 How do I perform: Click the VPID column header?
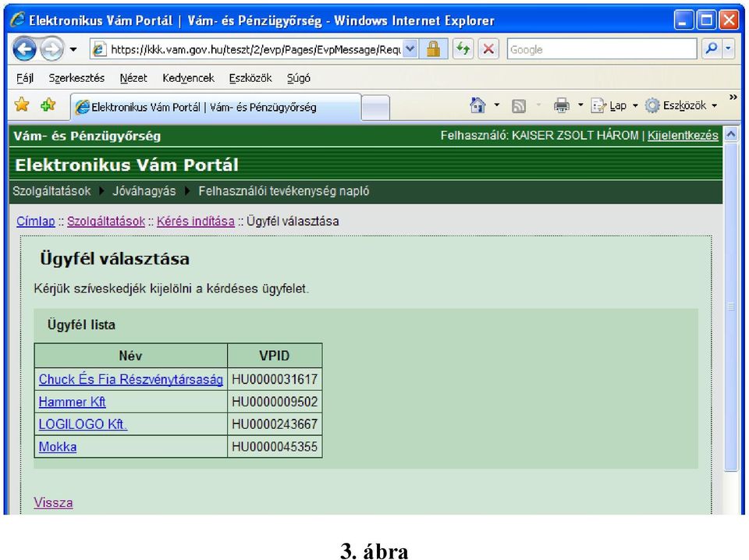[275, 356]
